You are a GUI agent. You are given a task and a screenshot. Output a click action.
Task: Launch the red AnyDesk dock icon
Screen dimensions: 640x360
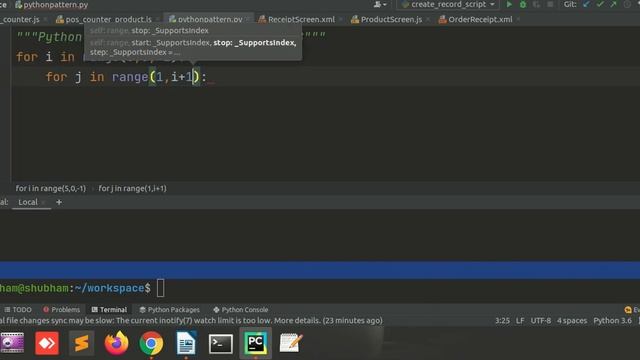(47, 343)
